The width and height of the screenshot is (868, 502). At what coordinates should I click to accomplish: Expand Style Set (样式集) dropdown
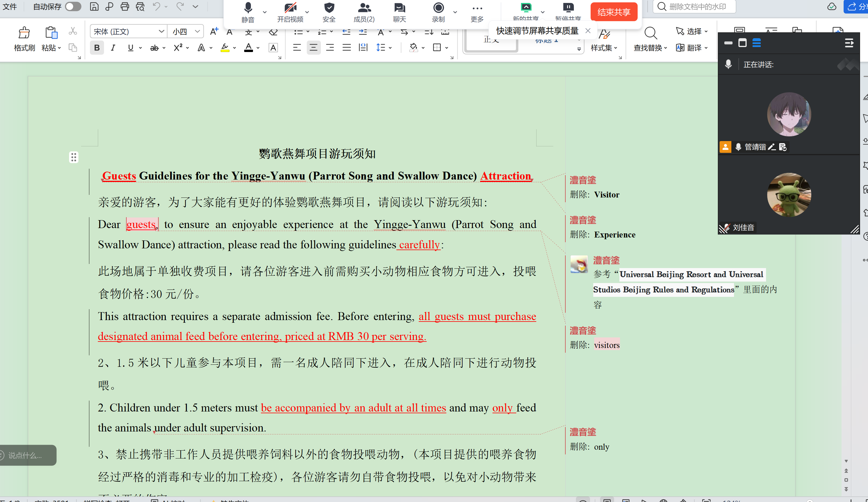click(616, 48)
